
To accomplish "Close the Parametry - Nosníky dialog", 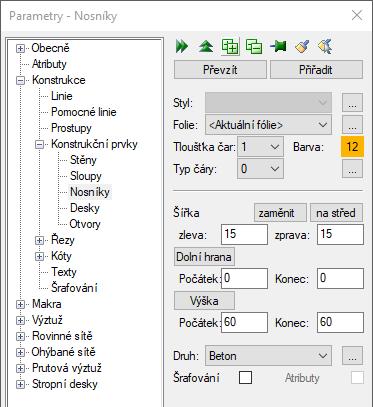I will (x=357, y=15).
